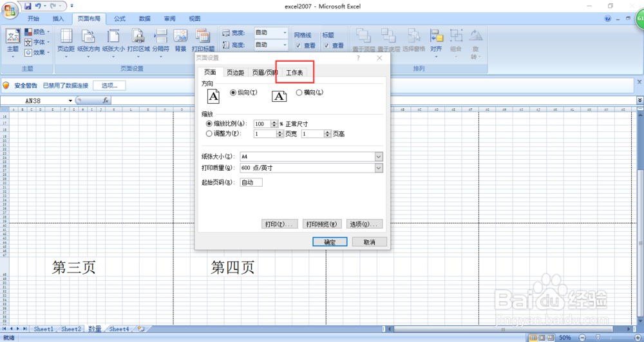Click the pages-wide spinner
This screenshot has width=644, height=342.
pyautogui.click(x=280, y=133)
